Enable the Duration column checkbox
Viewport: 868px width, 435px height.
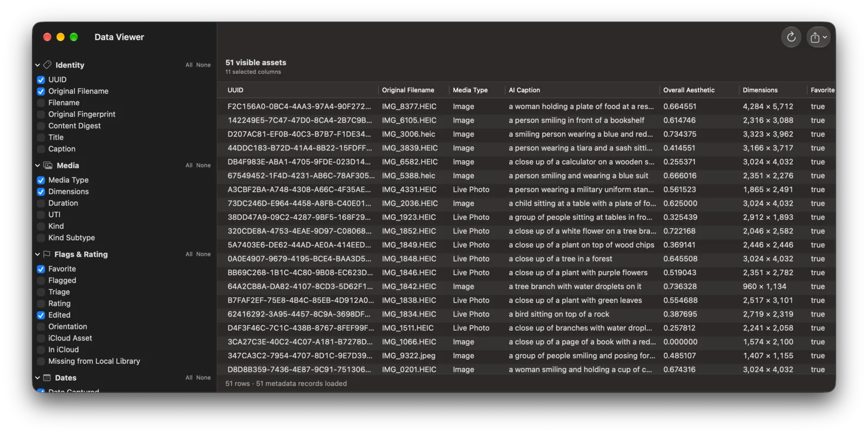41,203
